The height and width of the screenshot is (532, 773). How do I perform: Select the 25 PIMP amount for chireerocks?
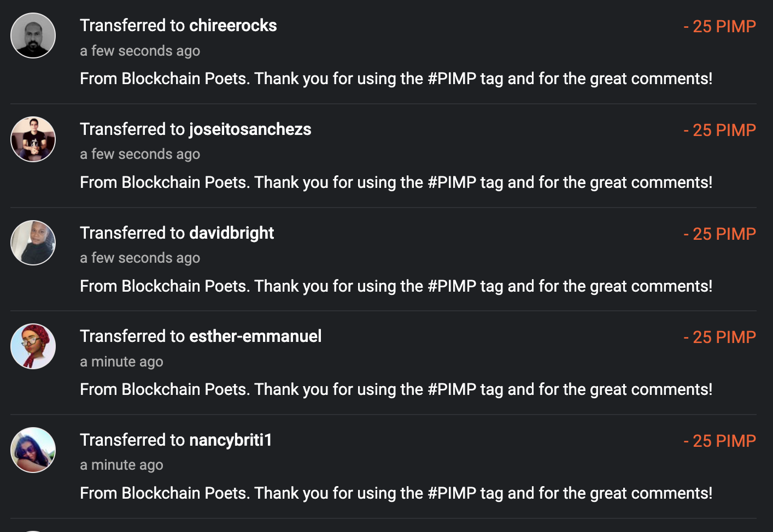[x=719, y=26]
